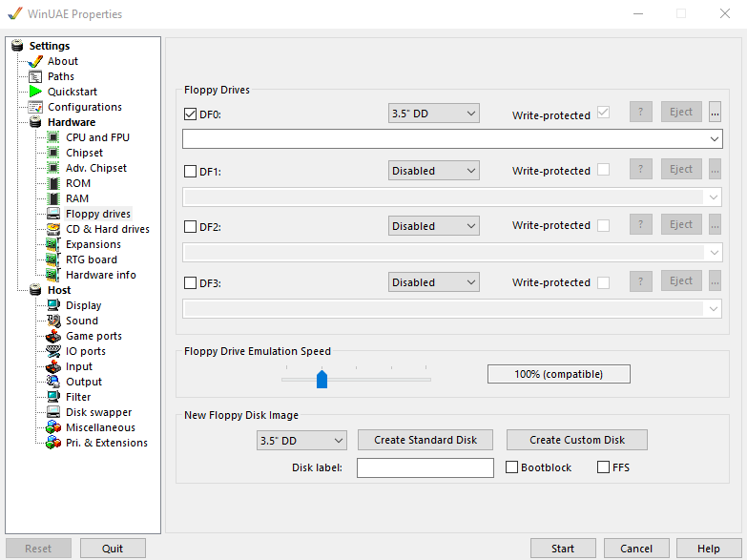Click the Output icon in Host section
Image resolution: width=747 pixels, height=560 pixels.
point(53,382)
